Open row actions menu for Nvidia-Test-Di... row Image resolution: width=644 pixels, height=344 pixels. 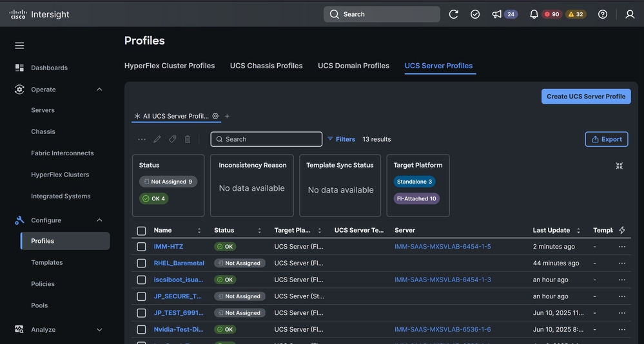point(622,330)
